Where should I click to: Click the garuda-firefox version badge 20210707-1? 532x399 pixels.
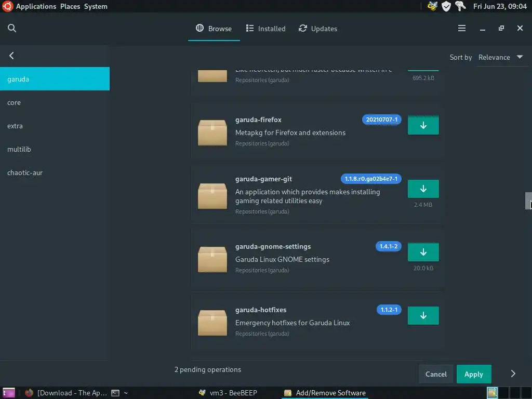click(382, 119)
